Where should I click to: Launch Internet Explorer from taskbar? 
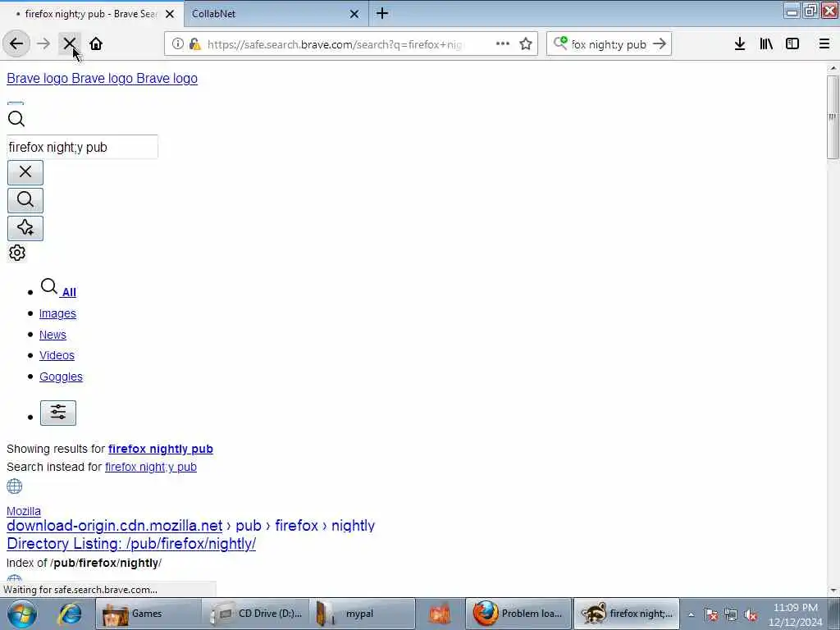point(70,614)
